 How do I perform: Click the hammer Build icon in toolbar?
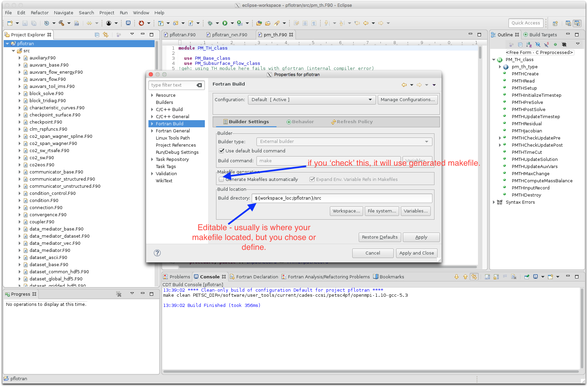61,23
